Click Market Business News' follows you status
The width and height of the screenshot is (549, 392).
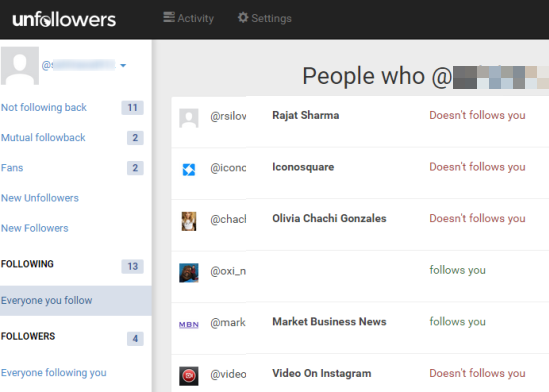457,322
